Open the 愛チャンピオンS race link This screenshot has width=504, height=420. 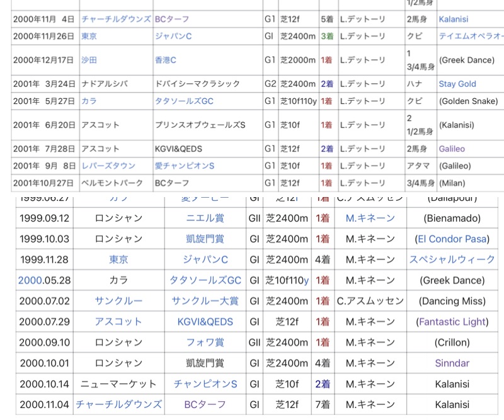coord(185,166)
